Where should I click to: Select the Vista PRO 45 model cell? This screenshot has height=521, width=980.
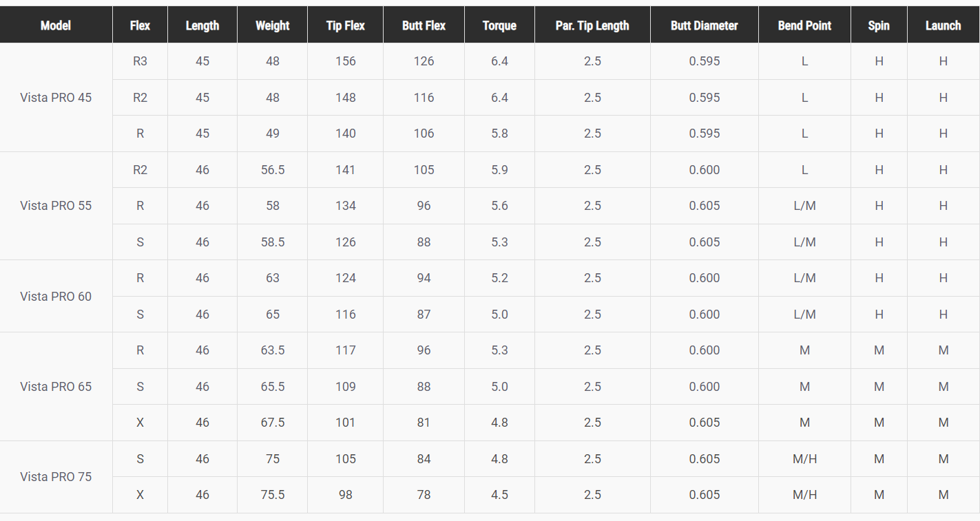click(x=56, y=97)
